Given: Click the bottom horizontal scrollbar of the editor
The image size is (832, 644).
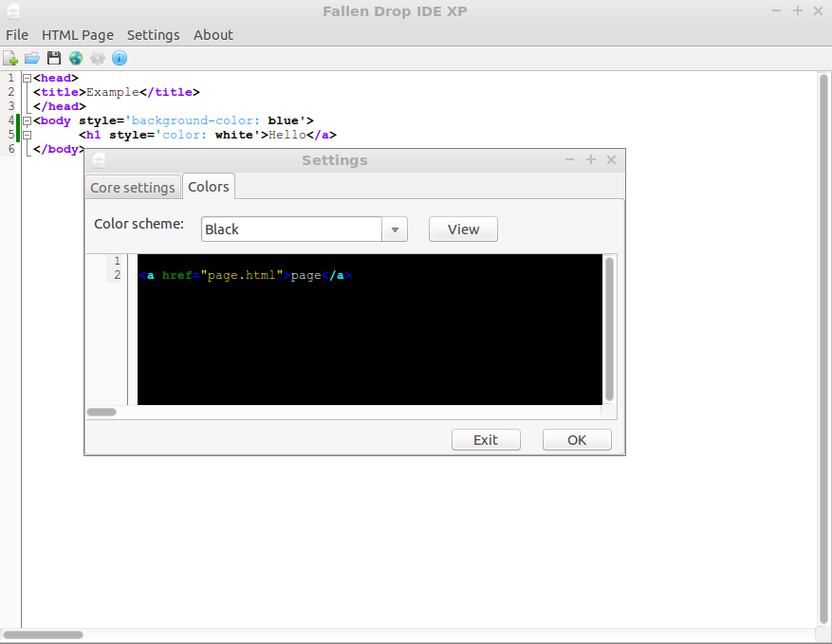Looking at the screenshot, I should coord(43,635).
